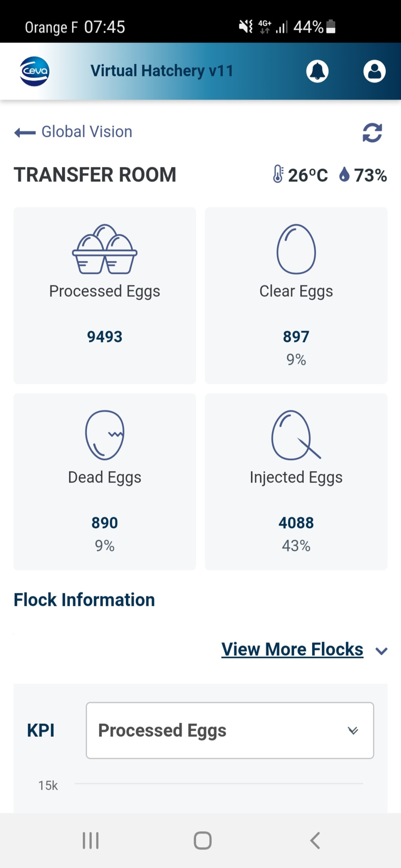Open the user profile icon
The width and height of the screenshot is (401, 868).
coord(374,71)
